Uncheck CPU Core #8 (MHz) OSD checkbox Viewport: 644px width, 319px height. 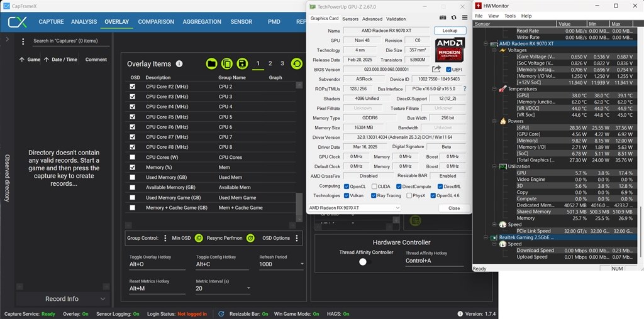point(132,147)
